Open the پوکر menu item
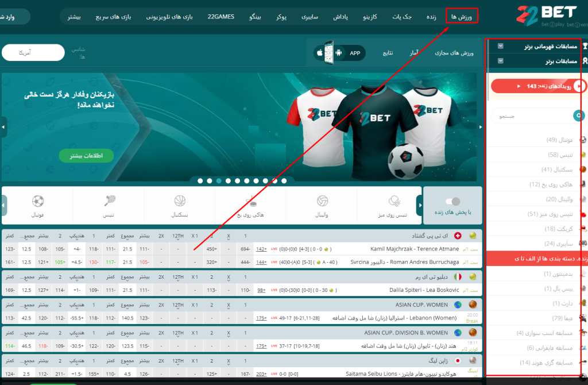588x385 pixels. coord(281,17)
